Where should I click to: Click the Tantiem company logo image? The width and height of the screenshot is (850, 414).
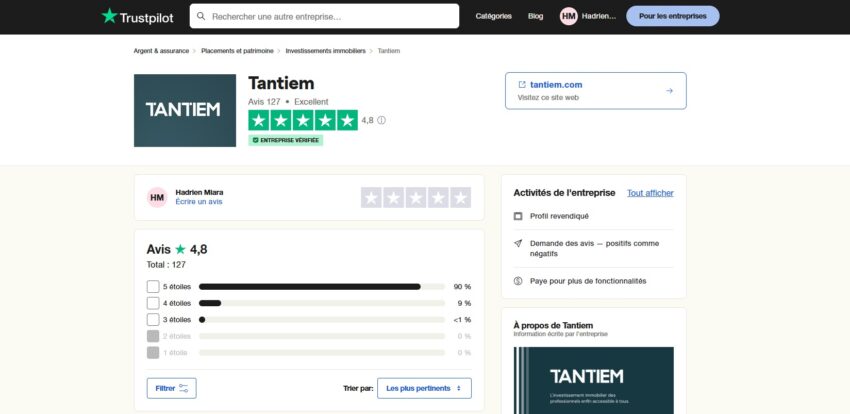click(x=185, y=111)
